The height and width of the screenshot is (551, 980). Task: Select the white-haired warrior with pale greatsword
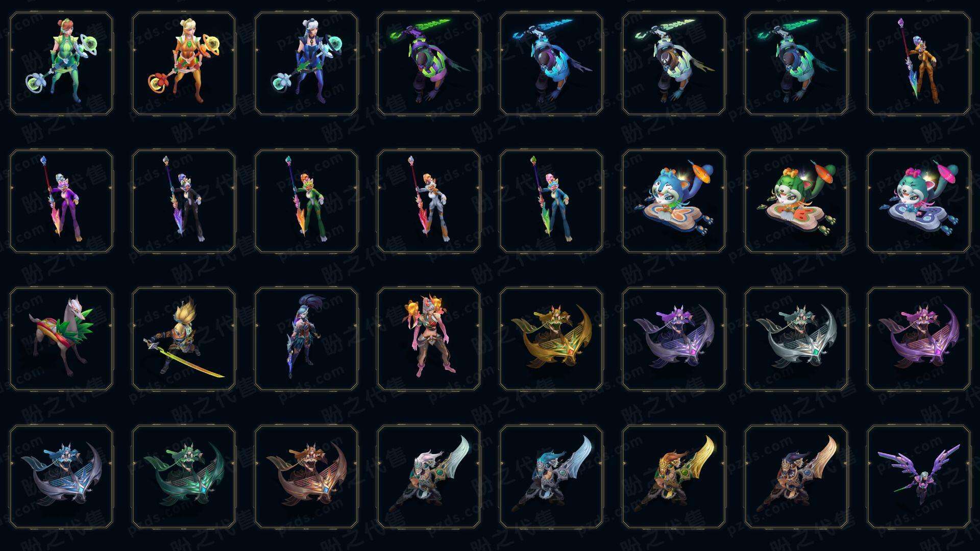[429, 477]
